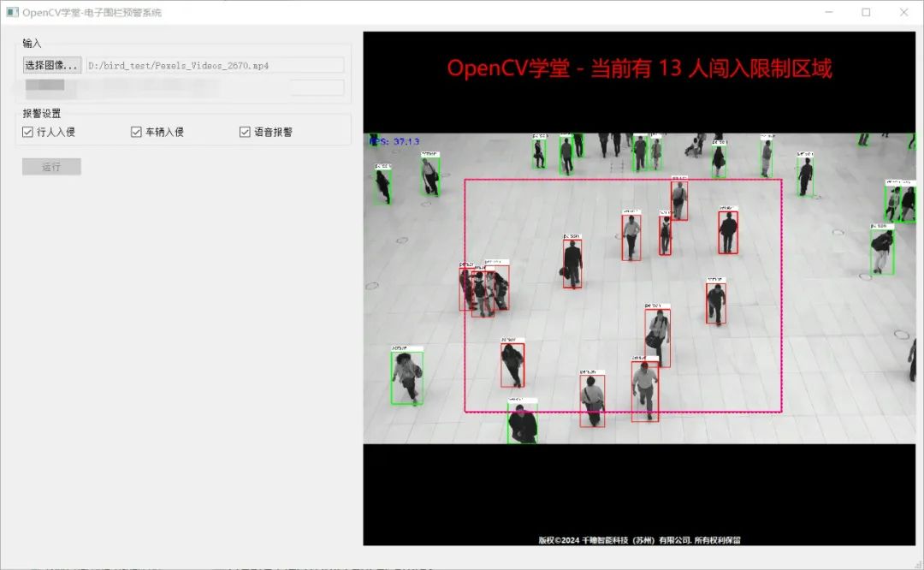Click the 输入 input group header
Viewport: 924px width, 570px height.
[x=28, y=42]
